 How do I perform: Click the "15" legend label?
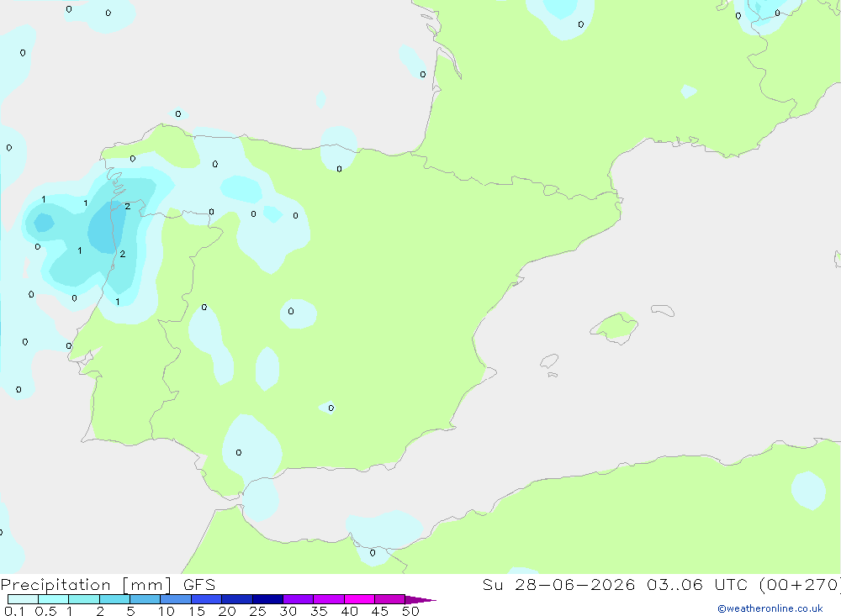pos(197,611)
